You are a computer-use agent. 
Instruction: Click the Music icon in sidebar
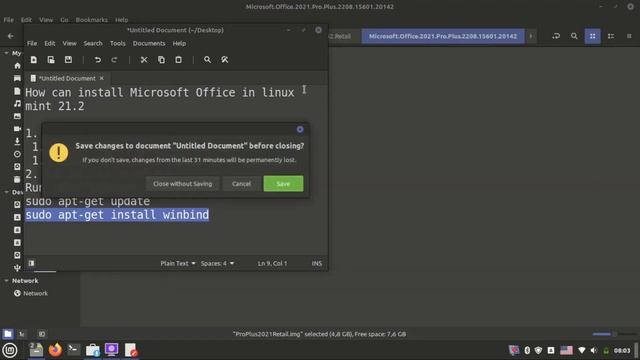click(17, 104)
